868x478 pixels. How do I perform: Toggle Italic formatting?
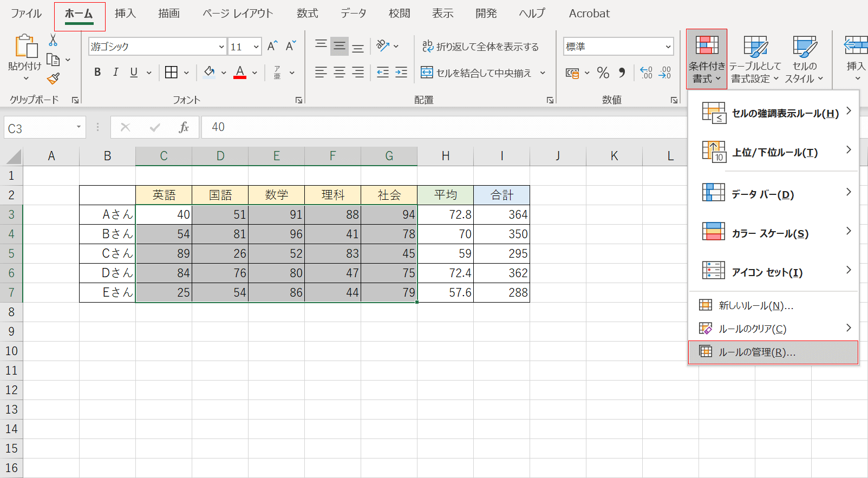click(x=115, y=73)
